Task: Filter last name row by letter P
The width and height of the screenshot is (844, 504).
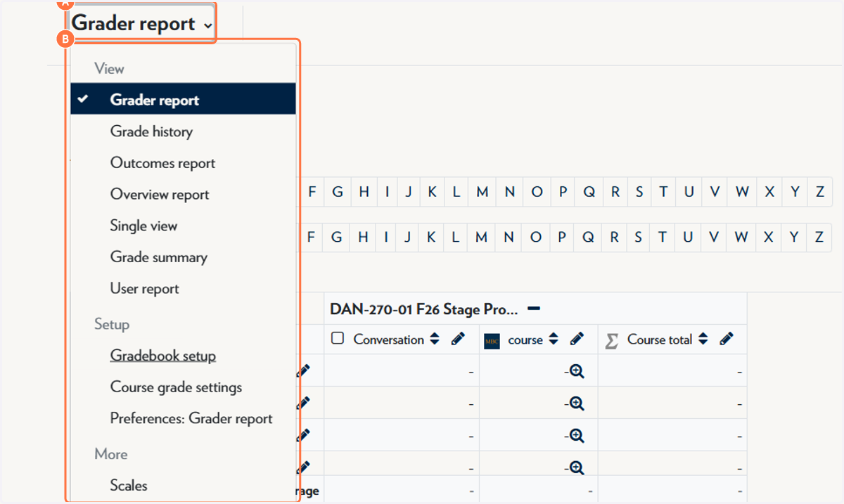Action: point(562,238)
